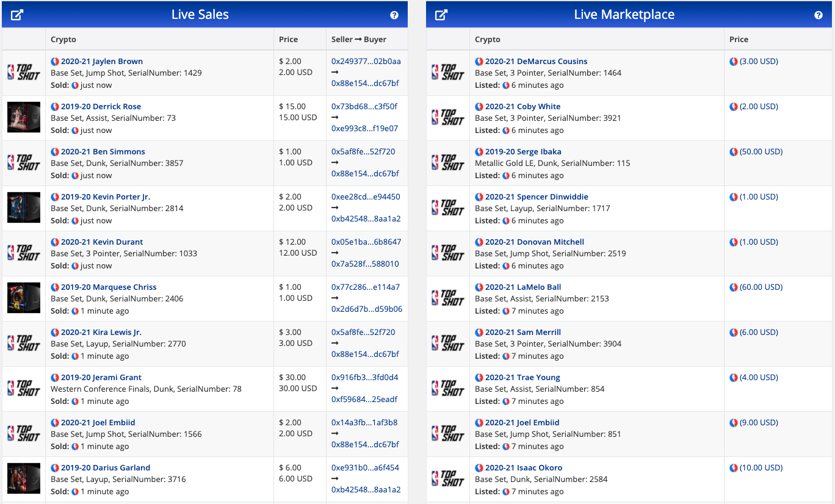Open the 2019-20 Marquese Chriss link
Viewport: 835px width, 504px height.
click(109, 287)
